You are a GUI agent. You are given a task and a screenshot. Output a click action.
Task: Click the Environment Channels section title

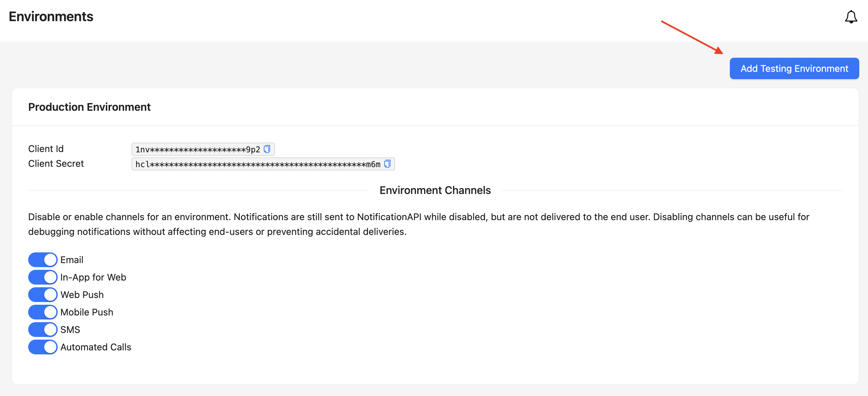click(x=435, y=190)
